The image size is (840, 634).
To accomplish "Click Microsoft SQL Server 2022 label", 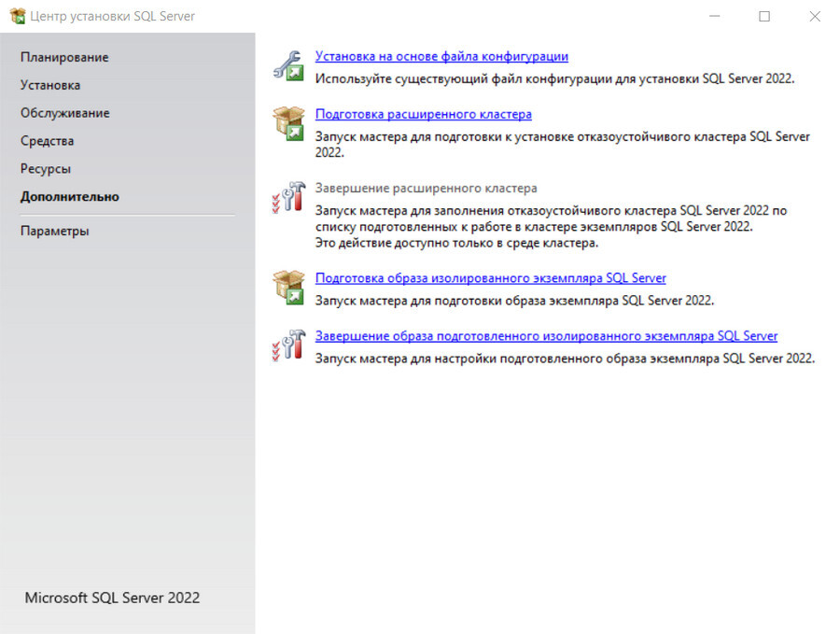I will (112, 598).
